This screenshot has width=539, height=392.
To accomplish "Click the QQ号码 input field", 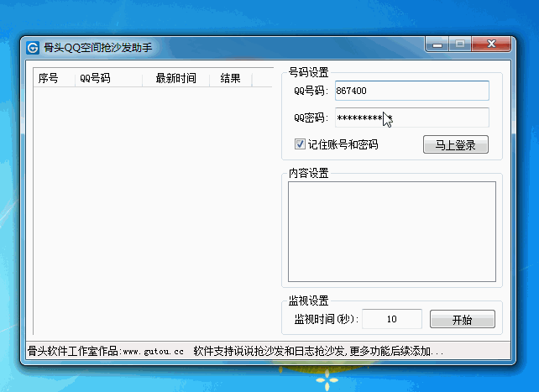I will point(412,91).
